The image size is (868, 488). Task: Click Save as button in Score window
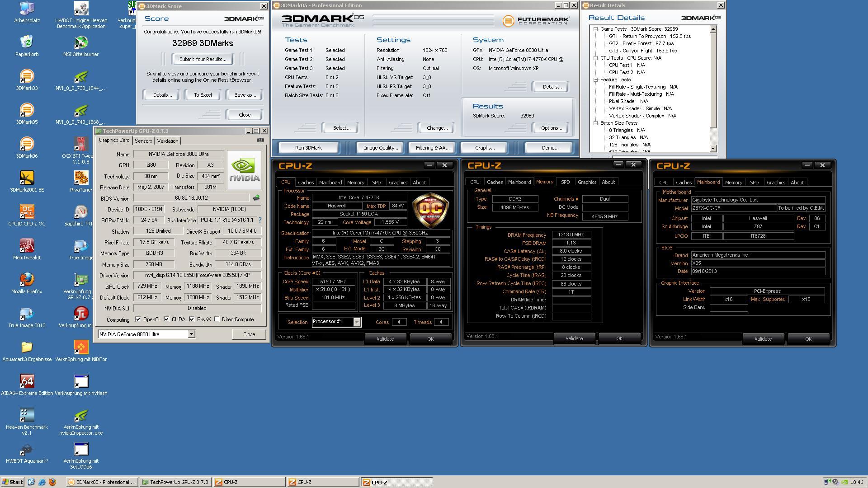click(x=245, y=95)
